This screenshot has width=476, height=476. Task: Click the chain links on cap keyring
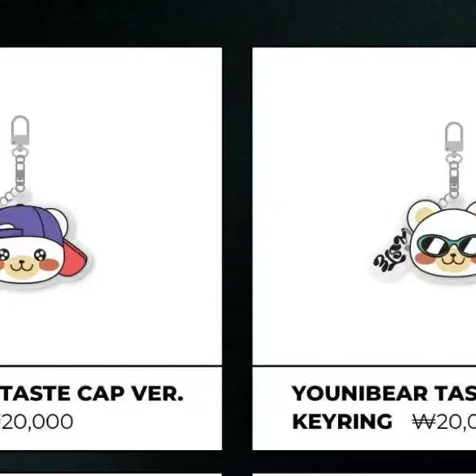click(x=14, y=176)
